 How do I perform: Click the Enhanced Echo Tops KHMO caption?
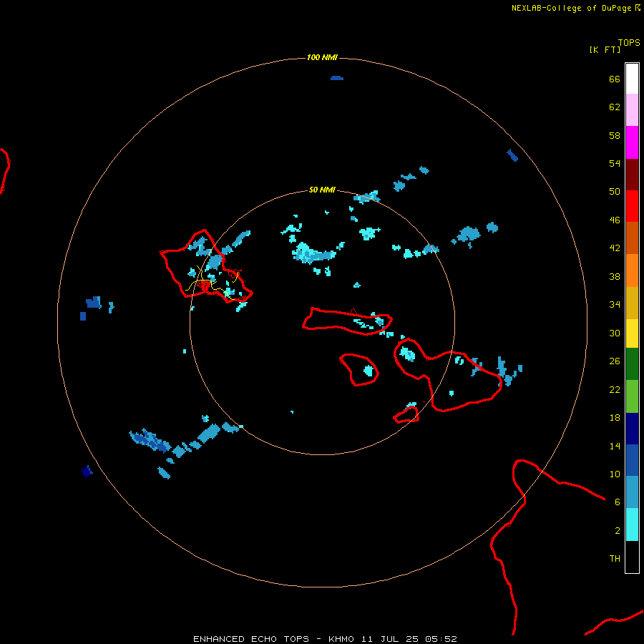click(325, 639)
